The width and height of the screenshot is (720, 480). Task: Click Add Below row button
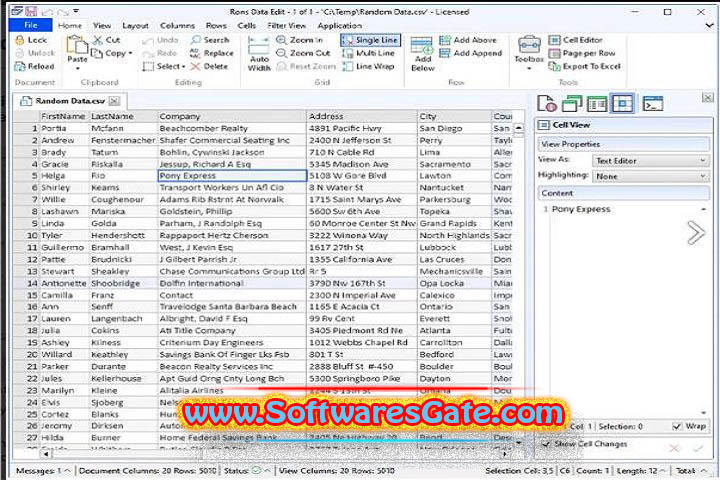422,54
